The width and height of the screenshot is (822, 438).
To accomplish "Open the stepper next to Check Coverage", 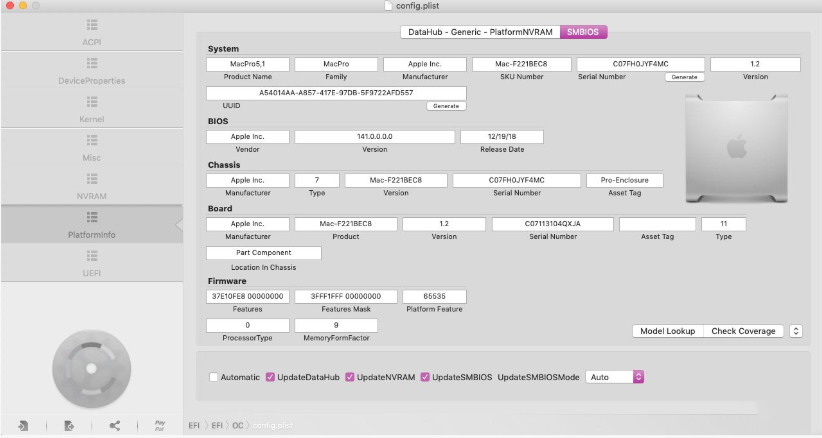I will click(x=796, y=331).
